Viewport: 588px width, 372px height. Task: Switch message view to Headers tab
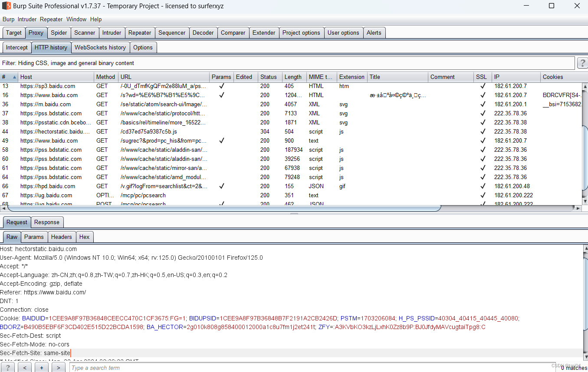[x=61, y=237]
